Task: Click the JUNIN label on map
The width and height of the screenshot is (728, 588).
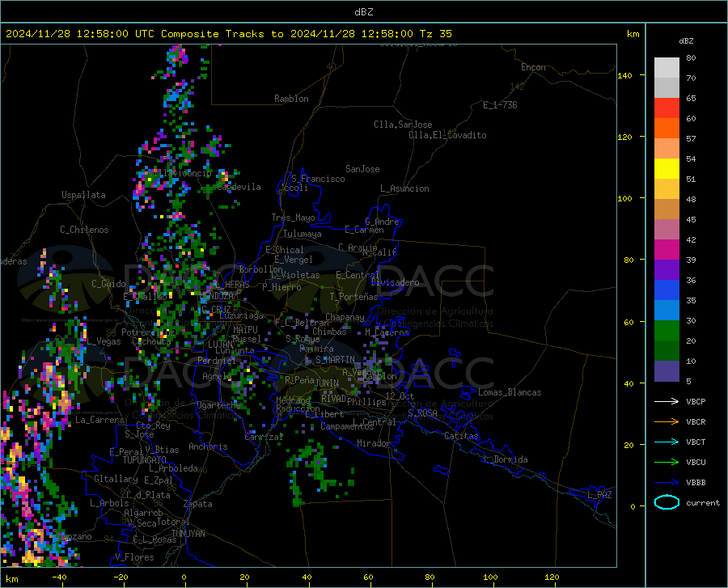Action: tap(327, 383)
